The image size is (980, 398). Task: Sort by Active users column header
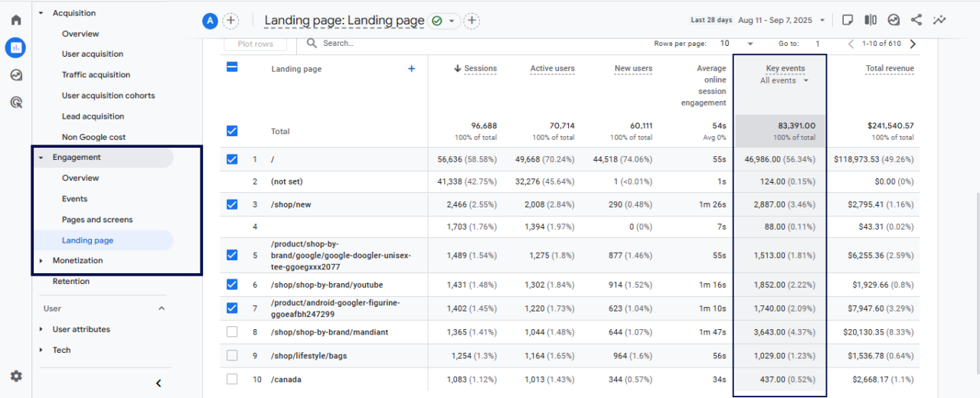pos(553,68)
